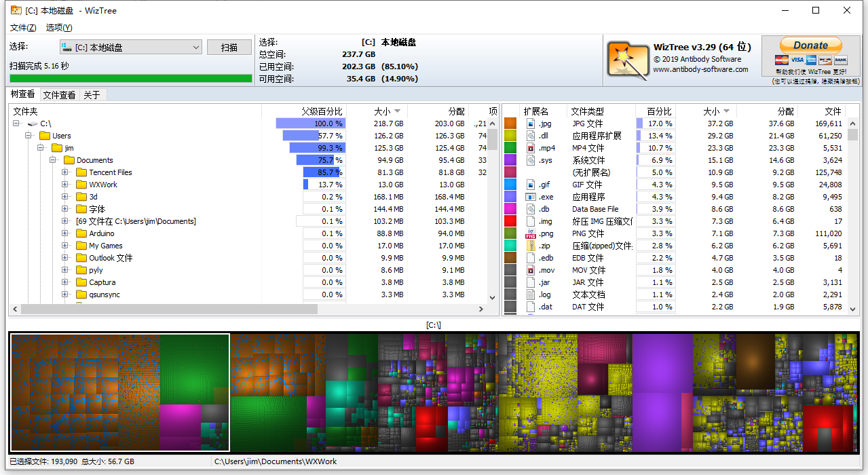Click the .mov MOV file icon
Image resolution: width=868 pixels, height=475 pixels.
tap(530, 269)
